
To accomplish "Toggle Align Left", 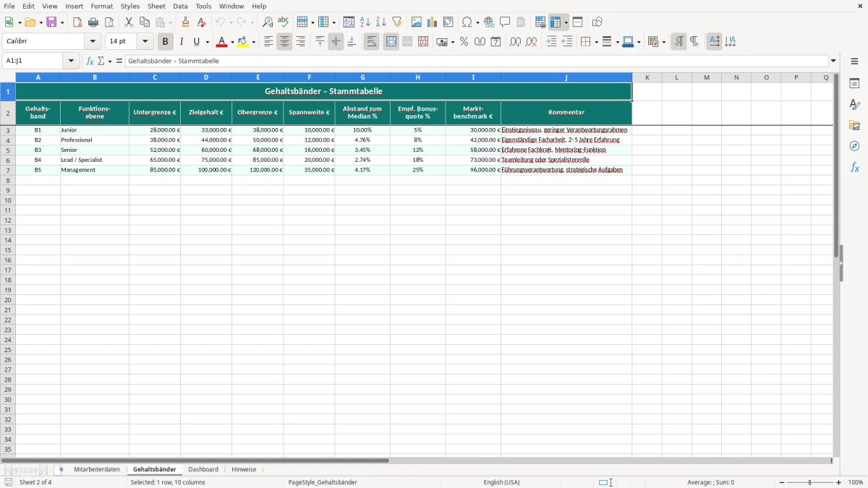I will click(268, 42).
